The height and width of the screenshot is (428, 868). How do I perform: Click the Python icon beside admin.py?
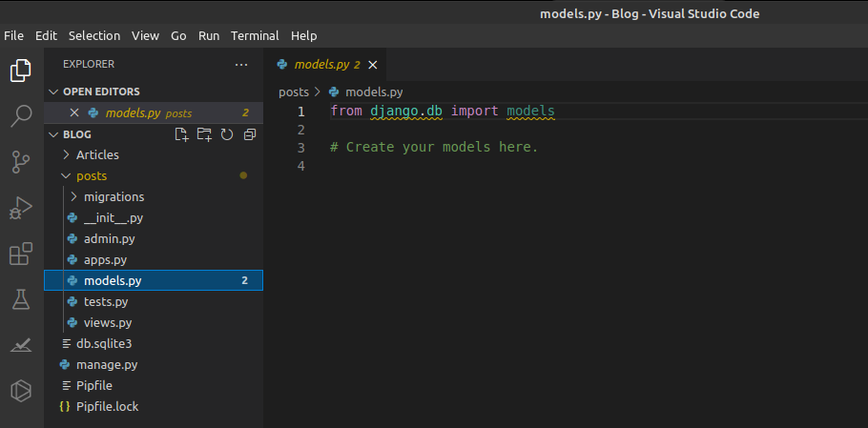[72, 239]
